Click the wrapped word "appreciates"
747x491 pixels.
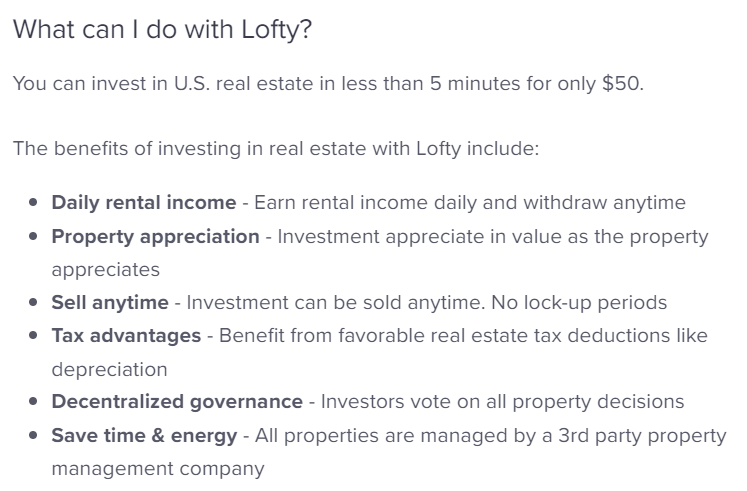[106, 270]
